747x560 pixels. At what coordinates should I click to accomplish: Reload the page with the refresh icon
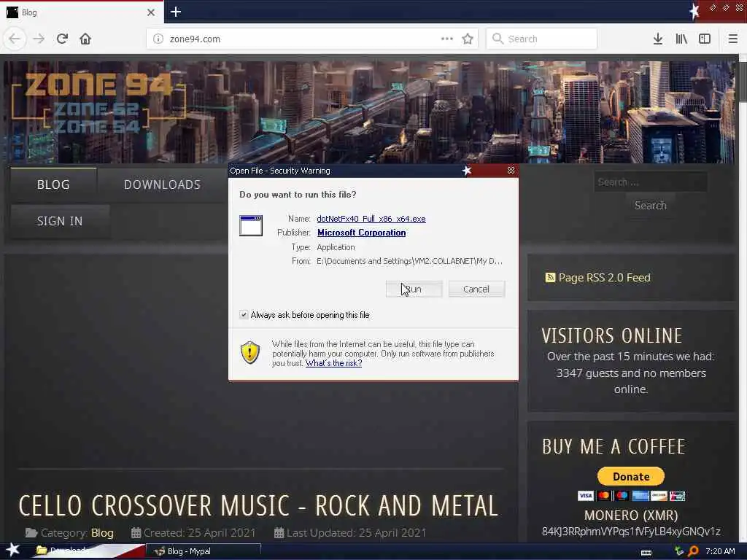tap(62, 39)
